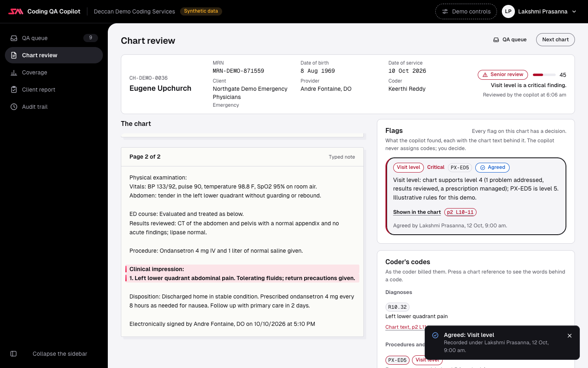Open Demo controls sliders icon
The image size is (588, 368).
tap(445, 11)
